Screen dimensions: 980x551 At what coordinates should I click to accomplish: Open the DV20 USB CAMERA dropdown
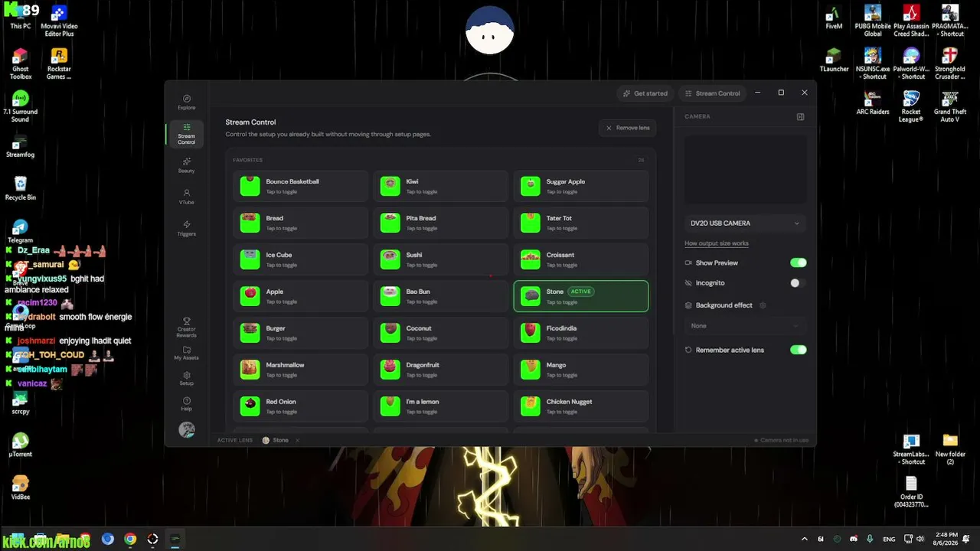[x=745, y=223]
